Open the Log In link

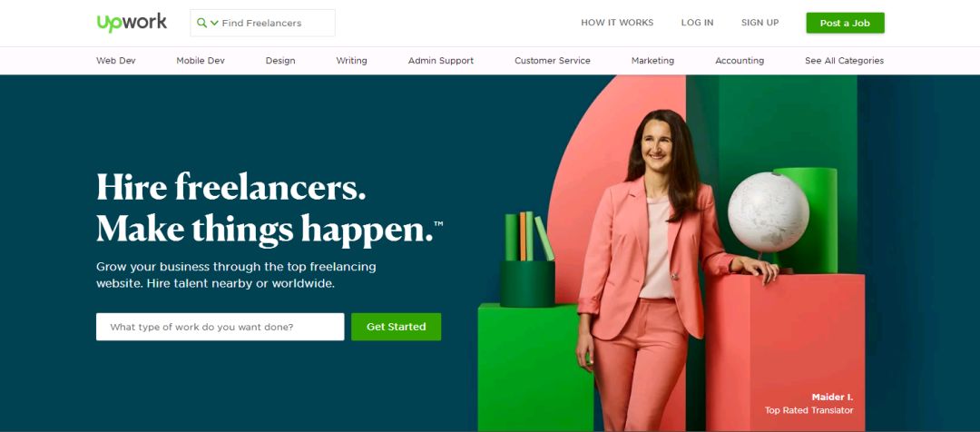point(697,23)
